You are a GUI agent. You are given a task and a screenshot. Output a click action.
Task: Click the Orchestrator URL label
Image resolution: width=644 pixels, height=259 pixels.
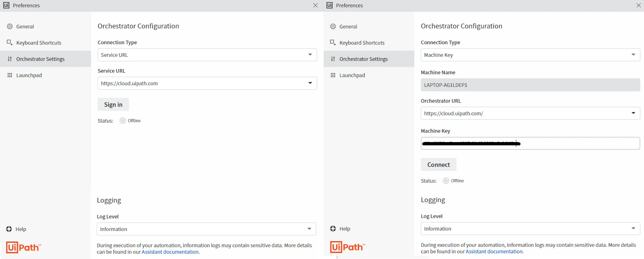click(x=441, y=101)
